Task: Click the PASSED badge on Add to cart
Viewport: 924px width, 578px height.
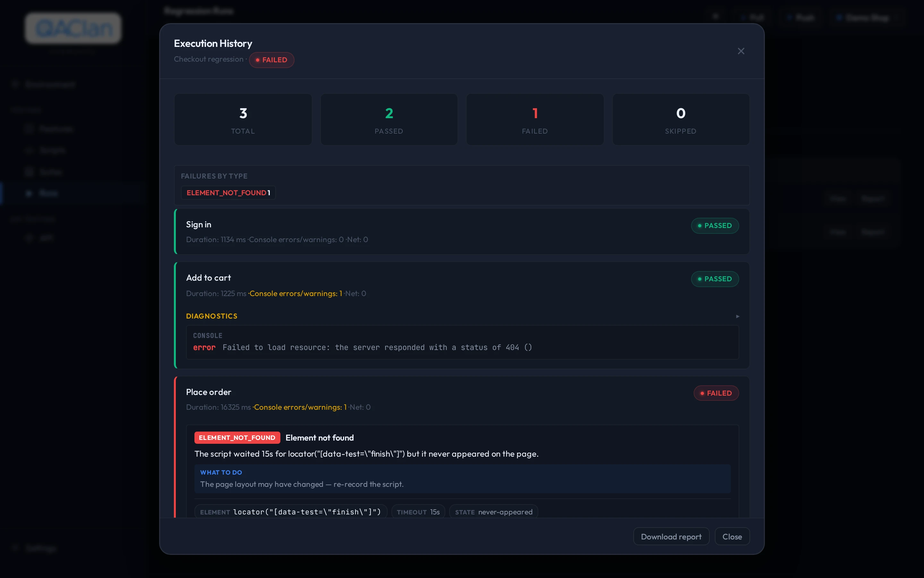Action: [715, 279]
